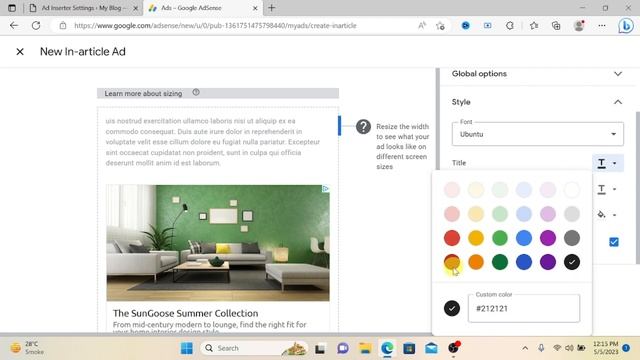
Task: Open Windows Start menu
Action: coord(187,348)
